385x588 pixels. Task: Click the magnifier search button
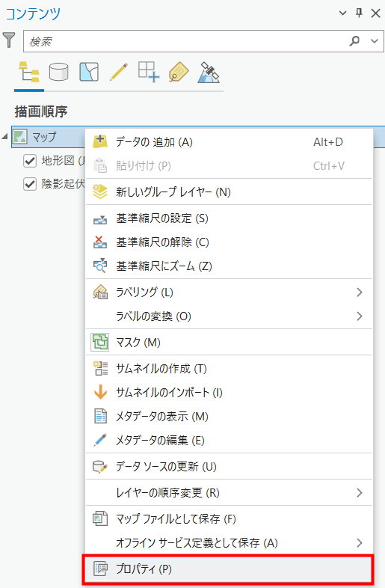tap(354, 40)
